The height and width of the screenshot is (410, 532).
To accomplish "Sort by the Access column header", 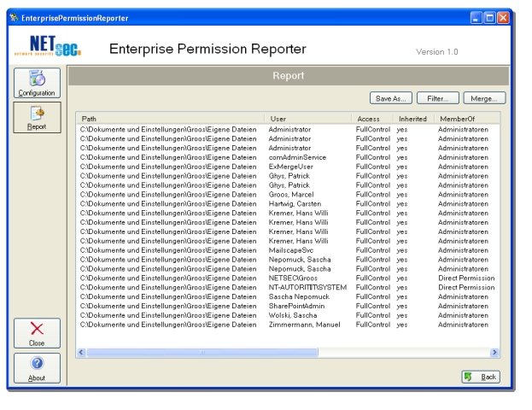I will (x=372, y=119).
